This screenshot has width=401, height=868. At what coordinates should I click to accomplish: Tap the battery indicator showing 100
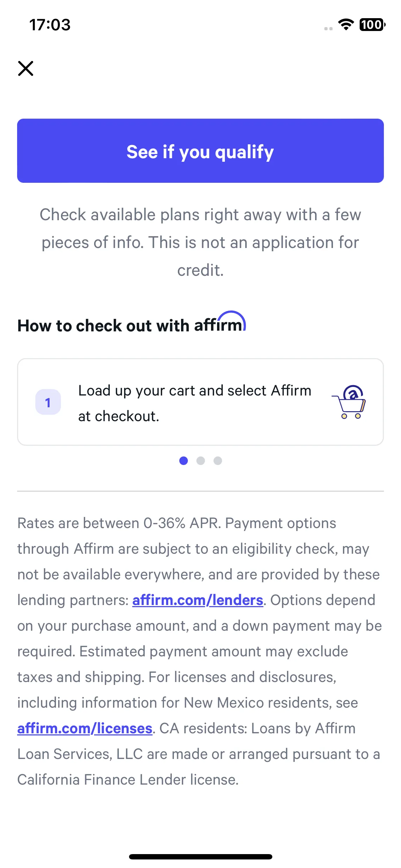[x=372, y=25]
